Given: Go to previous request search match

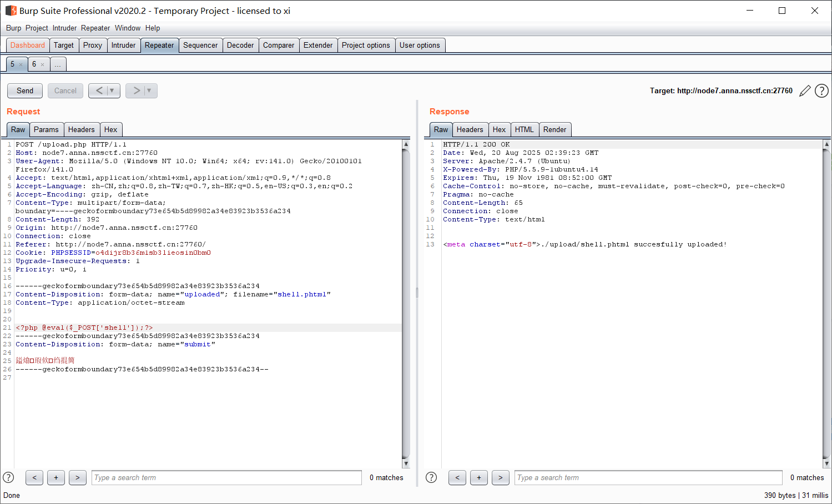Looking at the screenshot, I should pos(34,477).
